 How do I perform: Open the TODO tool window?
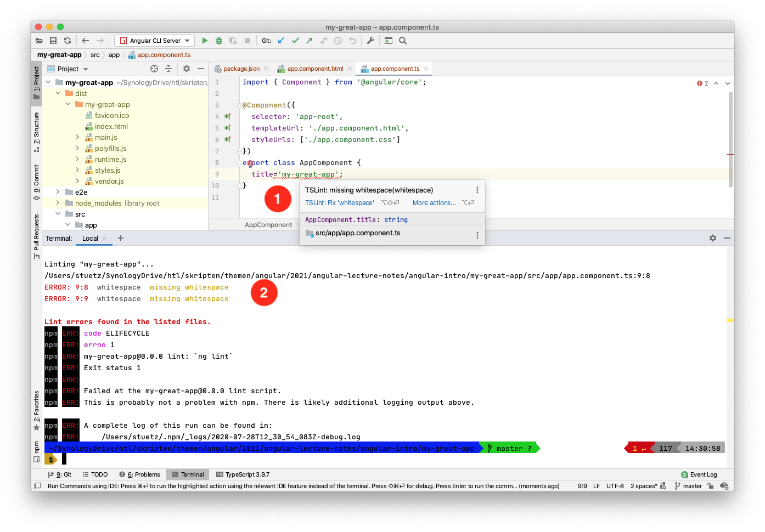(95, 474)
